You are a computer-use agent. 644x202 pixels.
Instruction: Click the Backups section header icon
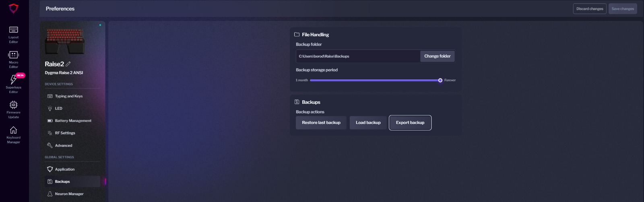pos(297,102)
